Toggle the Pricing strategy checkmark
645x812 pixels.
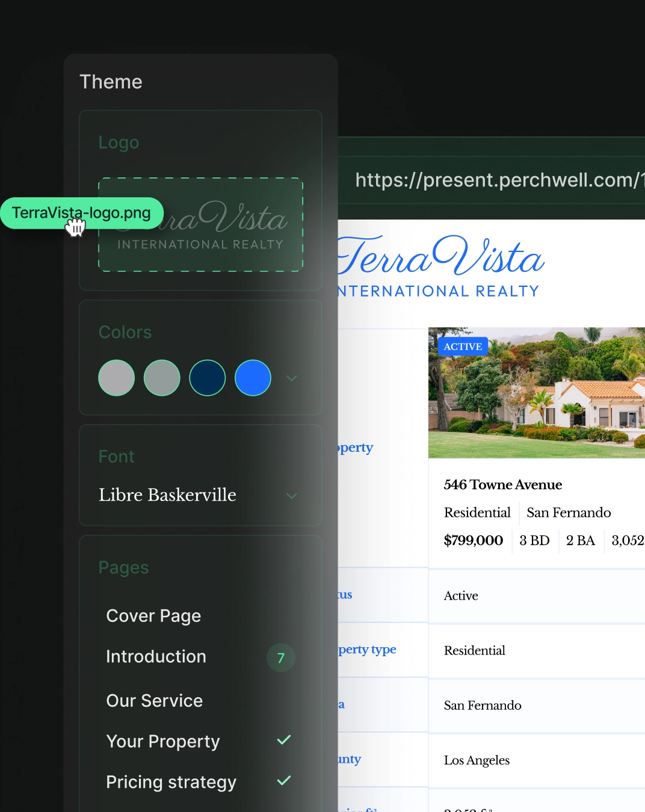click(x=284, y=781)
